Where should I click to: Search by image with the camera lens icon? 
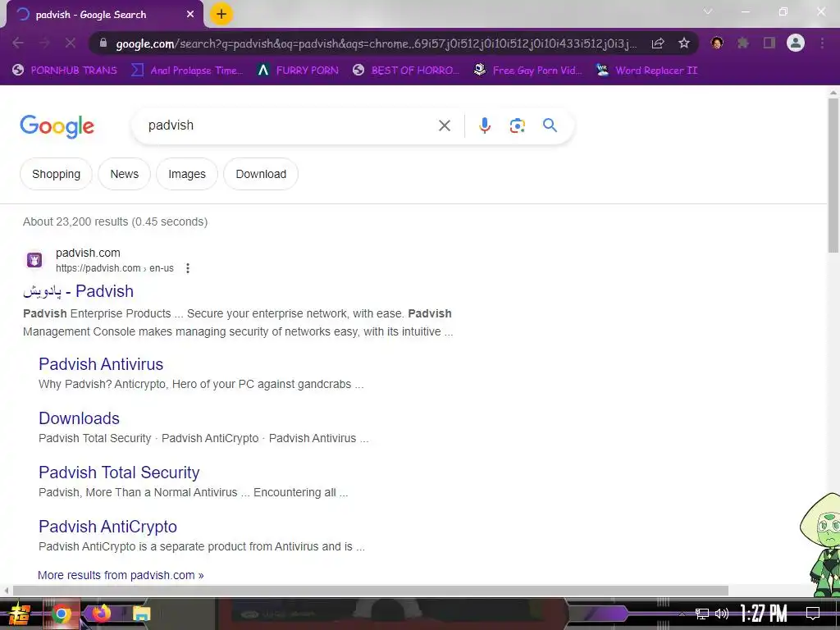click(518, 126)
